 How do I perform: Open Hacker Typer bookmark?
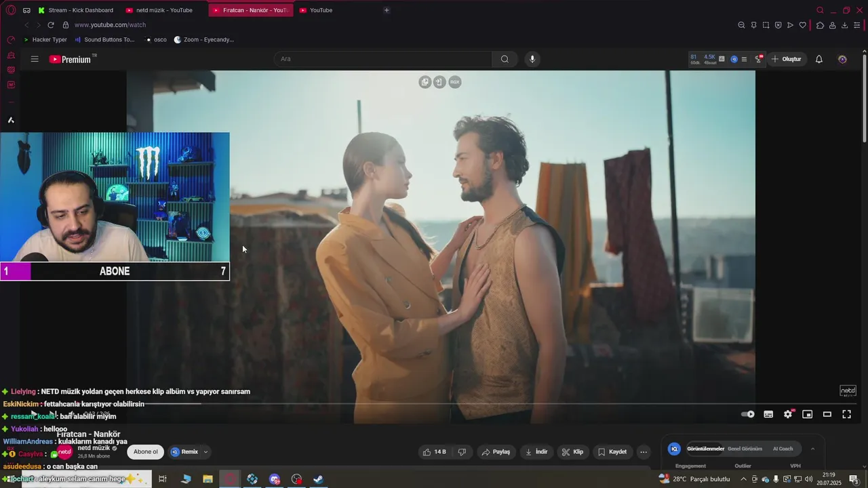(45, 40)
